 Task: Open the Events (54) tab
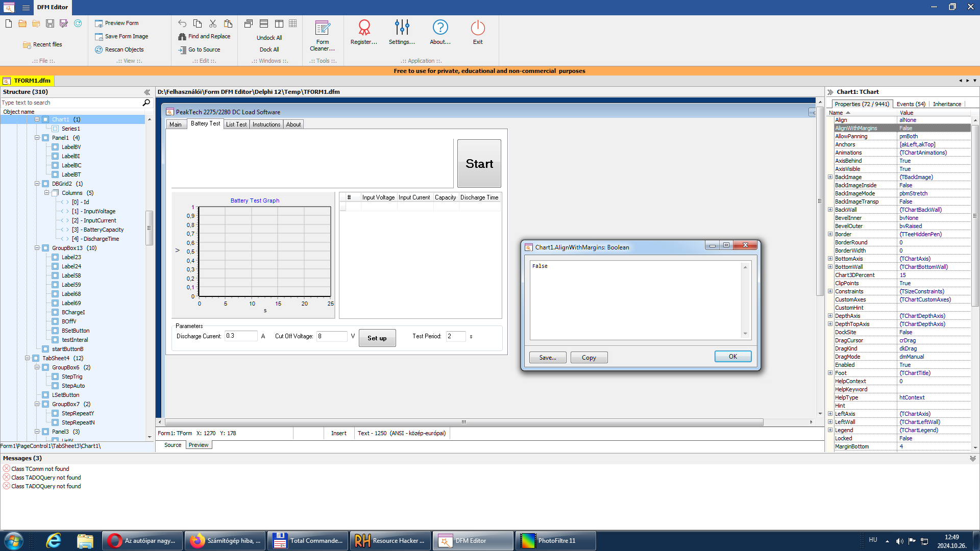click(x=911, y=104)
